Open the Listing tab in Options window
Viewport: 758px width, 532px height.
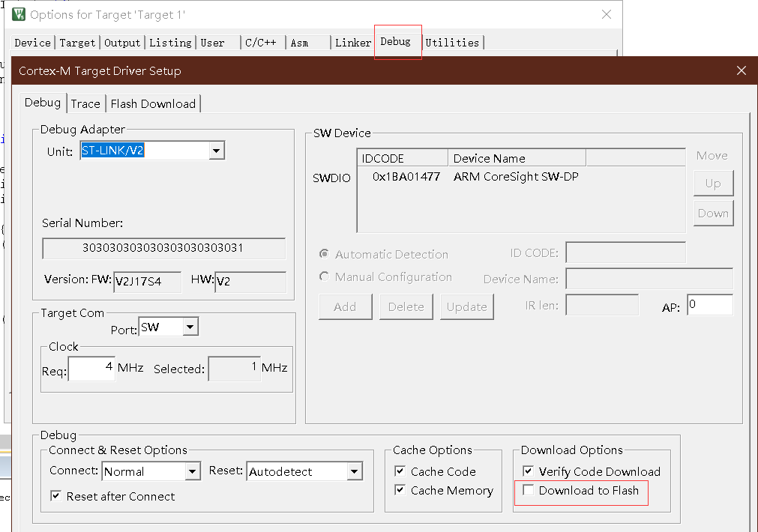click(x=170, y=43)
